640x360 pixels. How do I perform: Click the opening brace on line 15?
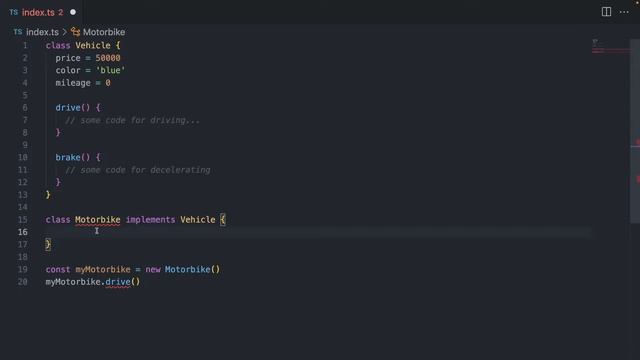(222, 220)
